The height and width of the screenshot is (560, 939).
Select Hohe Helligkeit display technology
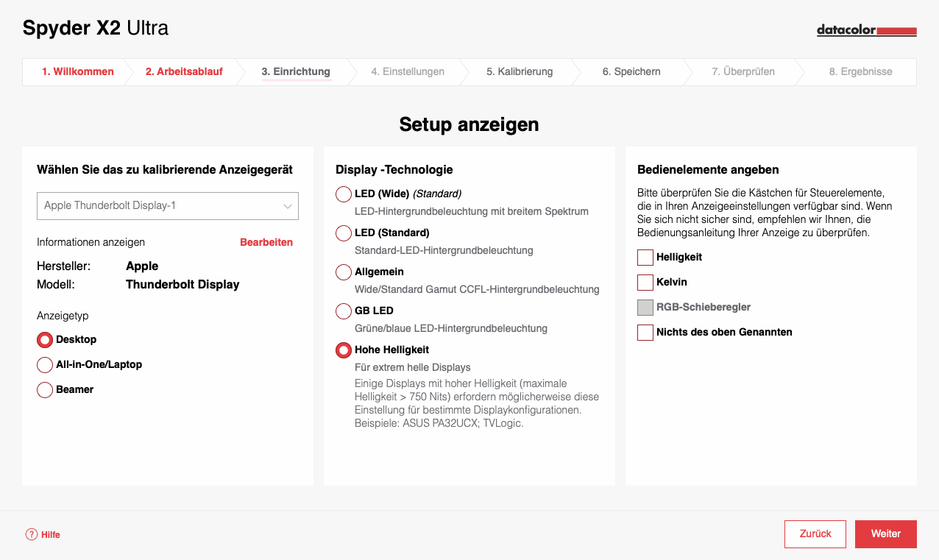[344, 350]
